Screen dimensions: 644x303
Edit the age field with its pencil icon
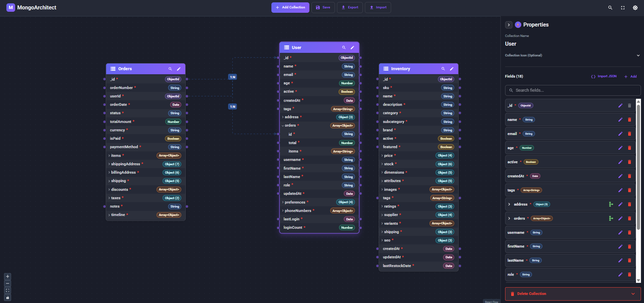point(620,148)
